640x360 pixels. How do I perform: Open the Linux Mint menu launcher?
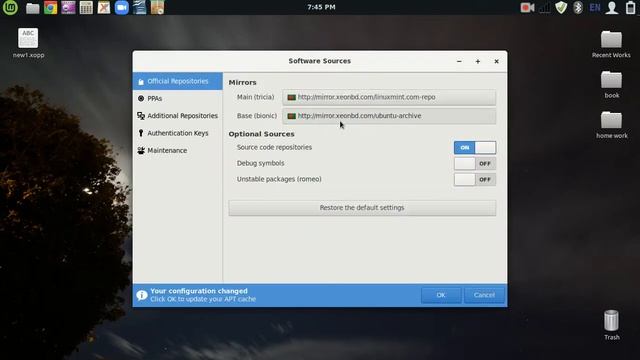10,7
